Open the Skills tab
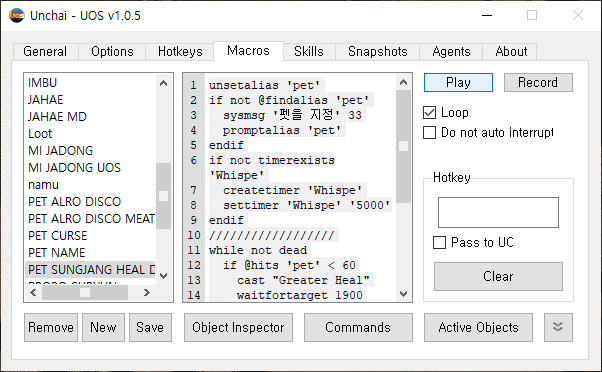This screenshot has width=602, height=372. click(x=309, y=51)
